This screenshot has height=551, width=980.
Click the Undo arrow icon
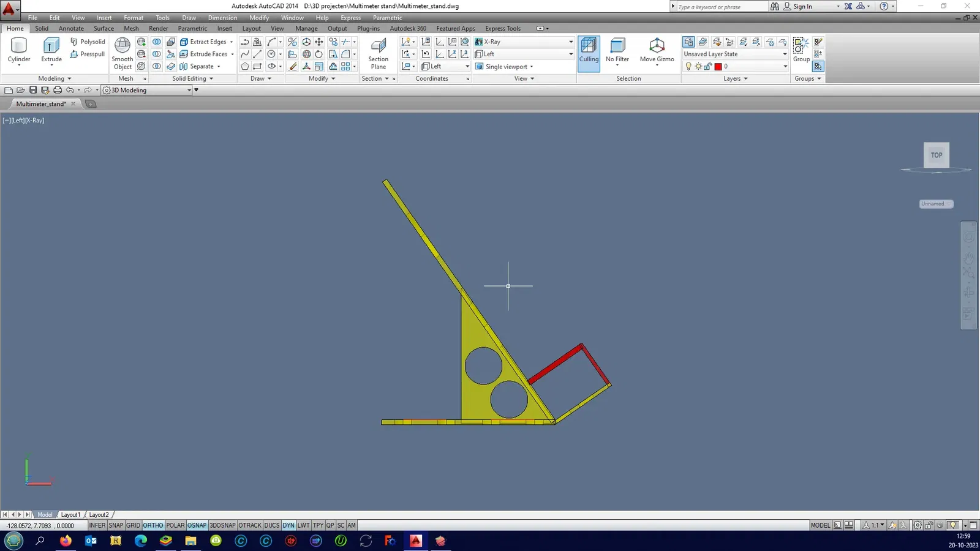70,90
